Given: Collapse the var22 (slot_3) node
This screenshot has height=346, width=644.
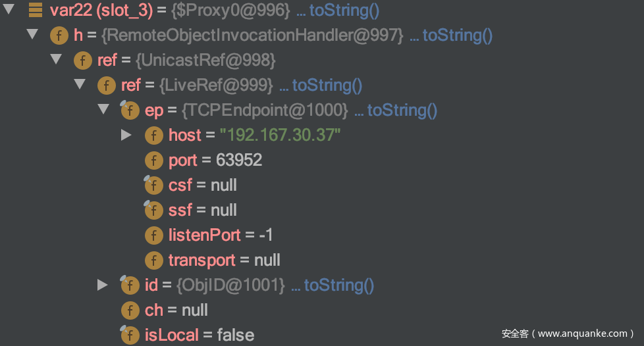Looking at the screenshot, I should coord(9,10).
